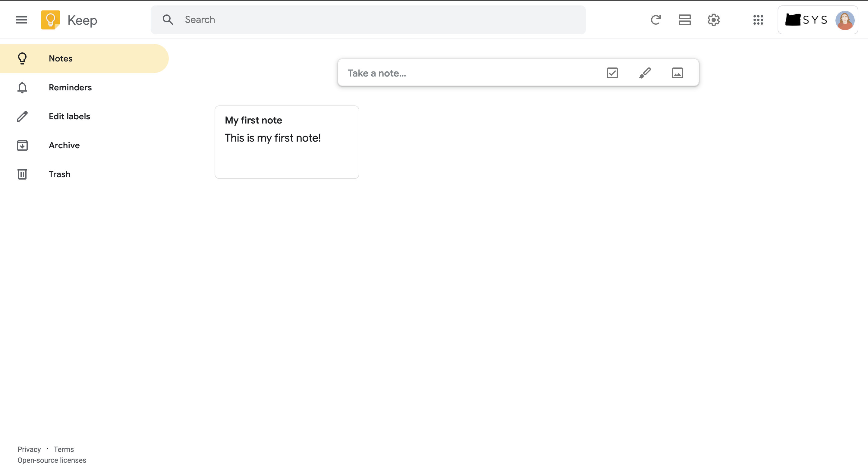Image resolution: width=868 pixels, height=476 pixels.
Task: Add a new image note
Action: pyautogui.click(x=677, y=73)
